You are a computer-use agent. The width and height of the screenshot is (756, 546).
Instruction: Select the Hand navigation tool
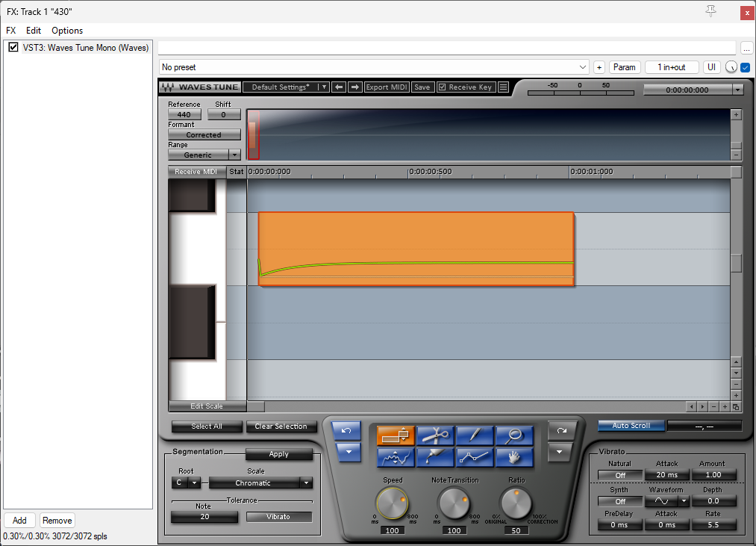(x=514, y=457)
